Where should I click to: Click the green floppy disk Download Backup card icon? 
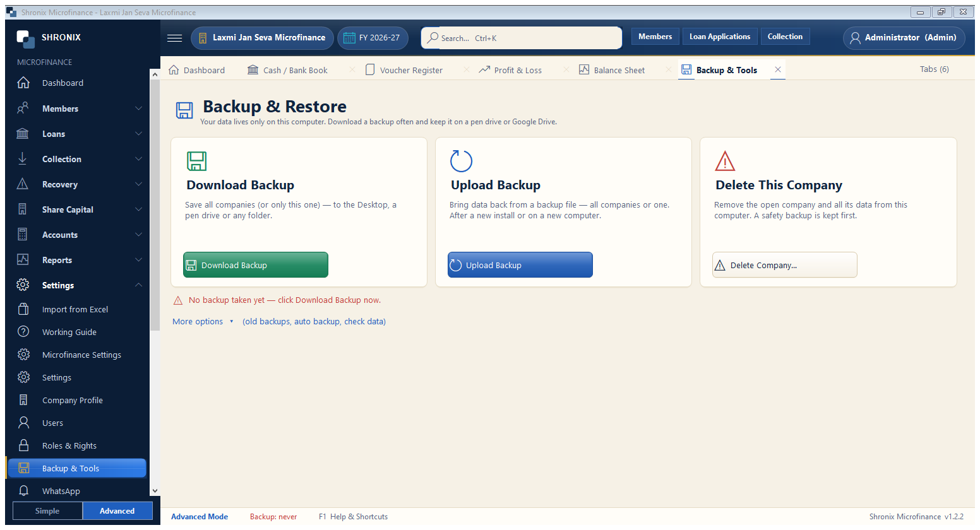tap(196, 161)
